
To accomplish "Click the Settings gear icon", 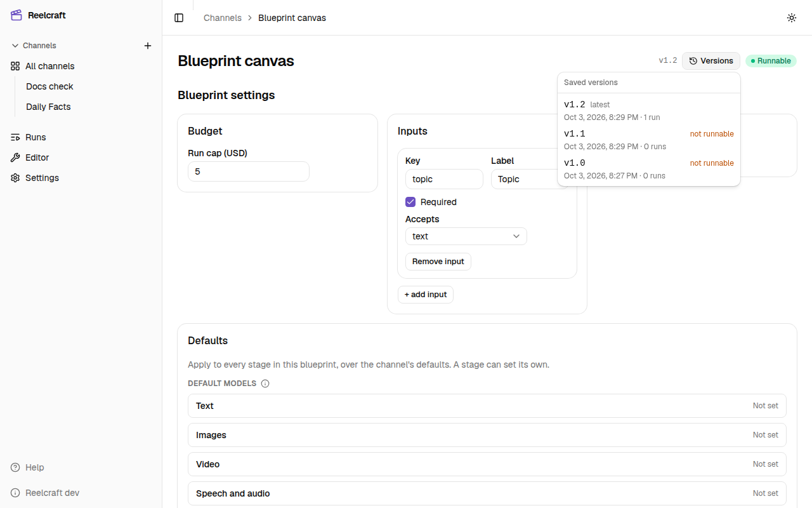I will click(x=15, y=178).
